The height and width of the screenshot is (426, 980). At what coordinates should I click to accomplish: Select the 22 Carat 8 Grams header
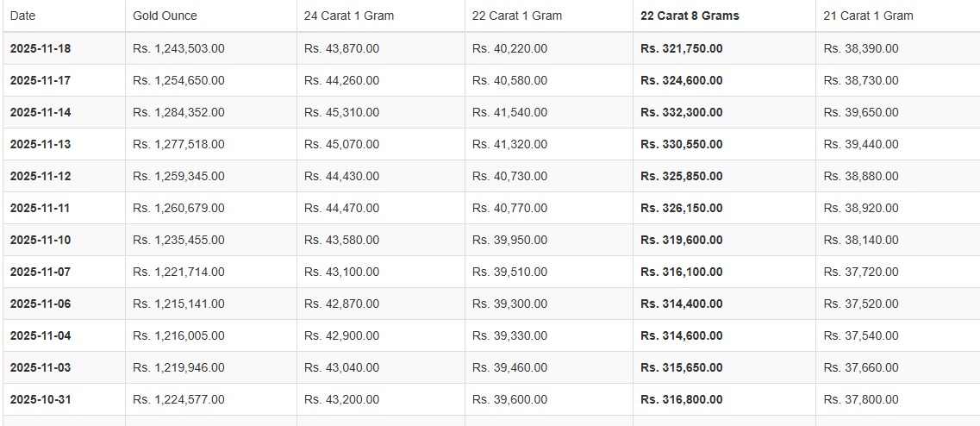coord(690,16)
